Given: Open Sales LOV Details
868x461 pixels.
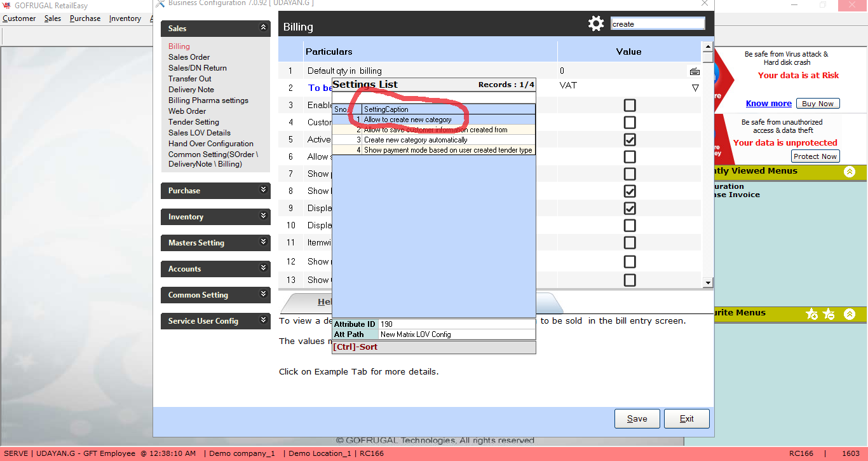Looking at the screenshot, I should (x=200, y=133).
